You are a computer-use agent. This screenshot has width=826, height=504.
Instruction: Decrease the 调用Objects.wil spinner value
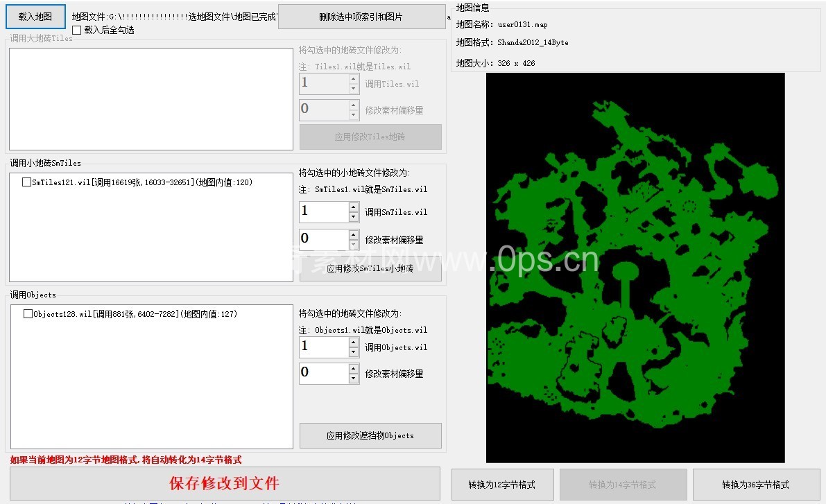(x=354, y=352)
